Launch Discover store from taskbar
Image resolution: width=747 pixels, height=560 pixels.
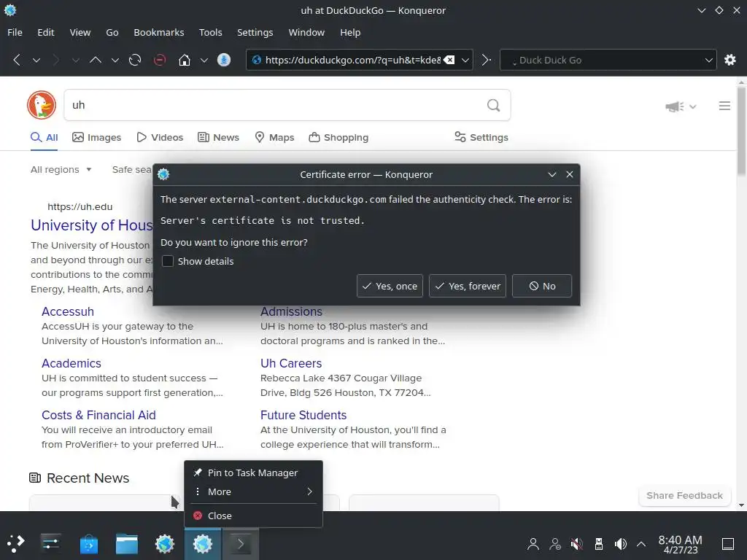coord(88,543)
